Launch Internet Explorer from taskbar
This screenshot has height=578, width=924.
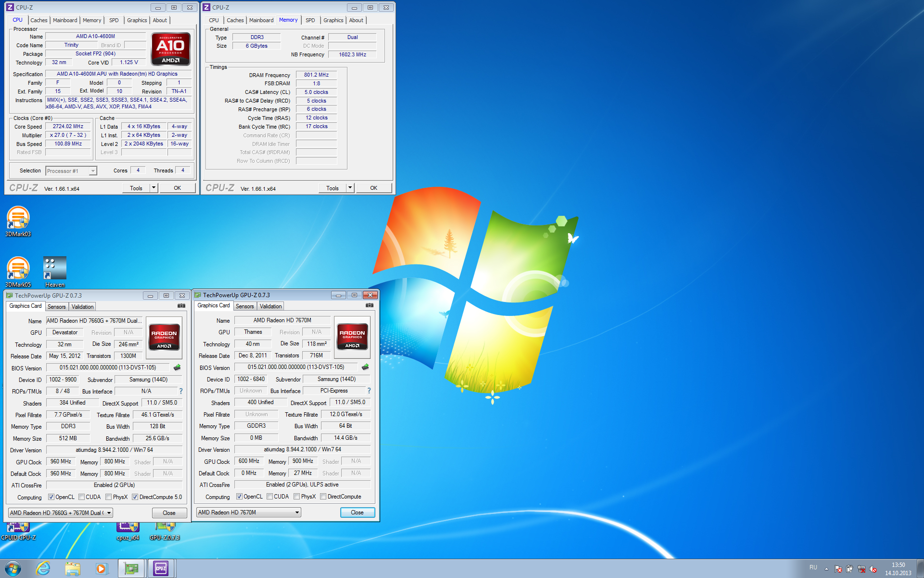point(43,568)
